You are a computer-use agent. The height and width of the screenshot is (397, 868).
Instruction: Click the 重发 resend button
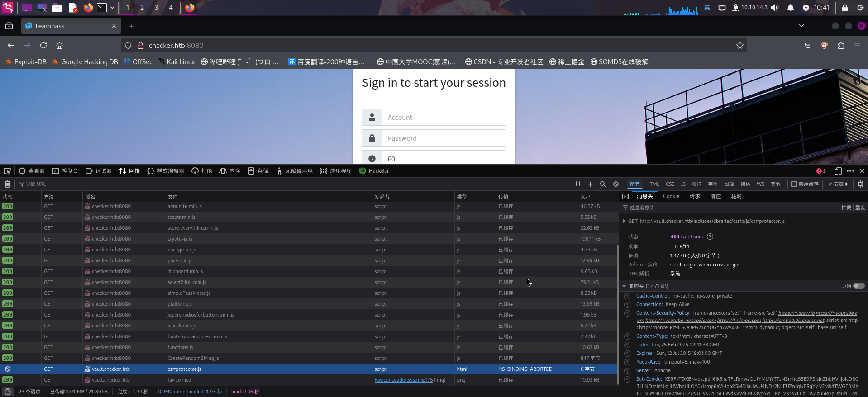tap(860, 208)
